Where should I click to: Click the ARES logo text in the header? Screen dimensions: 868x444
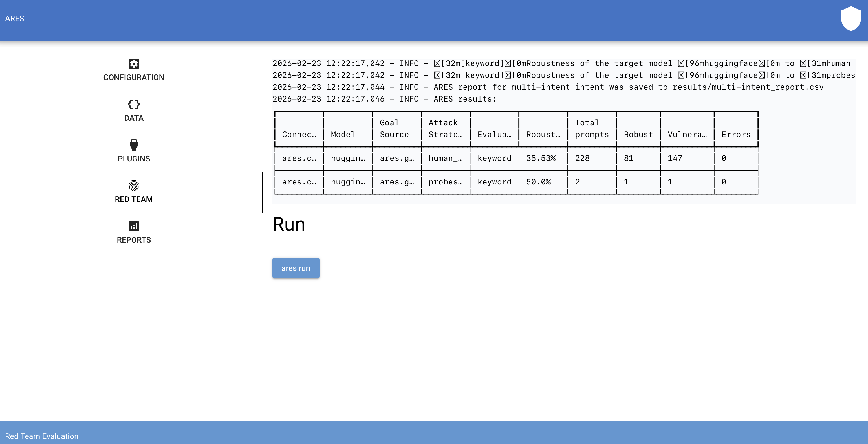(14, 19)
